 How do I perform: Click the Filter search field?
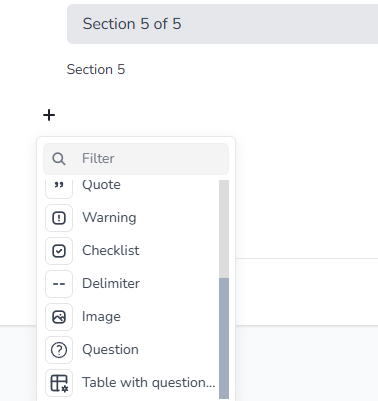tap(136, 159)
